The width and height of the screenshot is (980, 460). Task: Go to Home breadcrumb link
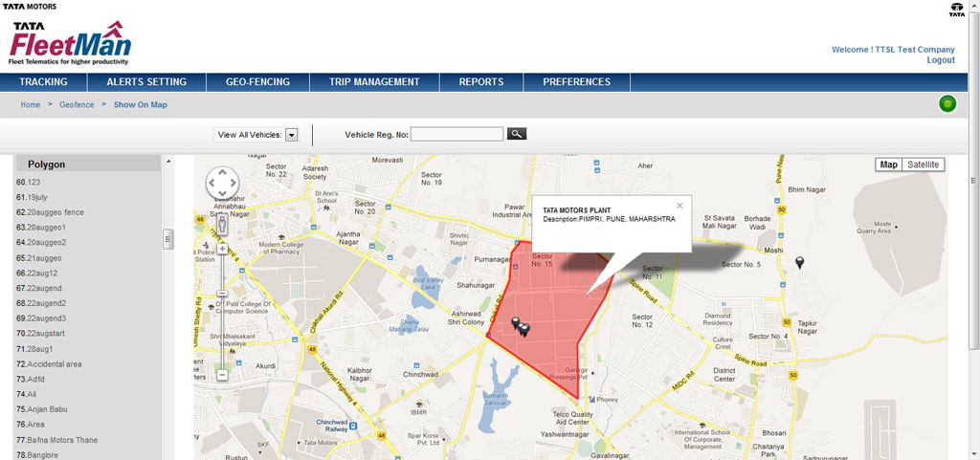pos(30,105)
